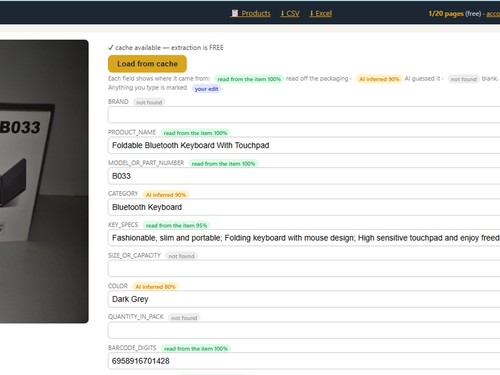Edit the Dark Grey color field
500x375 pixels.
click(304, 299)
